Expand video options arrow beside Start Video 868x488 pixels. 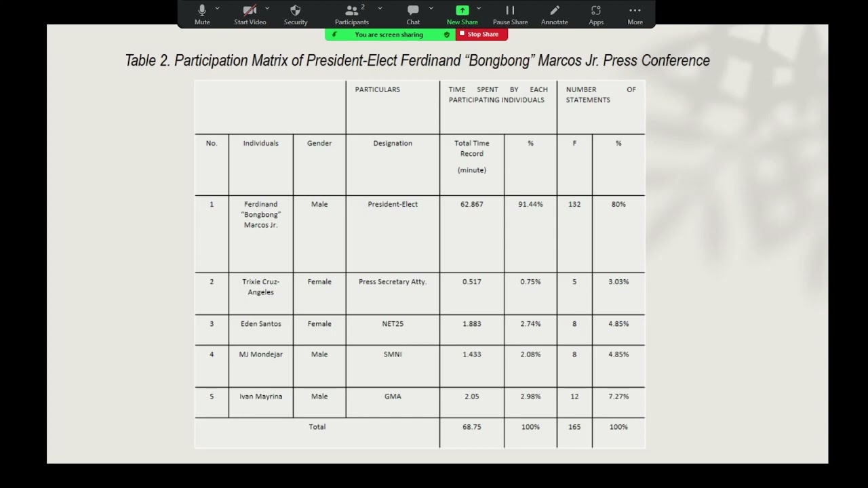[x=267, y=8]
